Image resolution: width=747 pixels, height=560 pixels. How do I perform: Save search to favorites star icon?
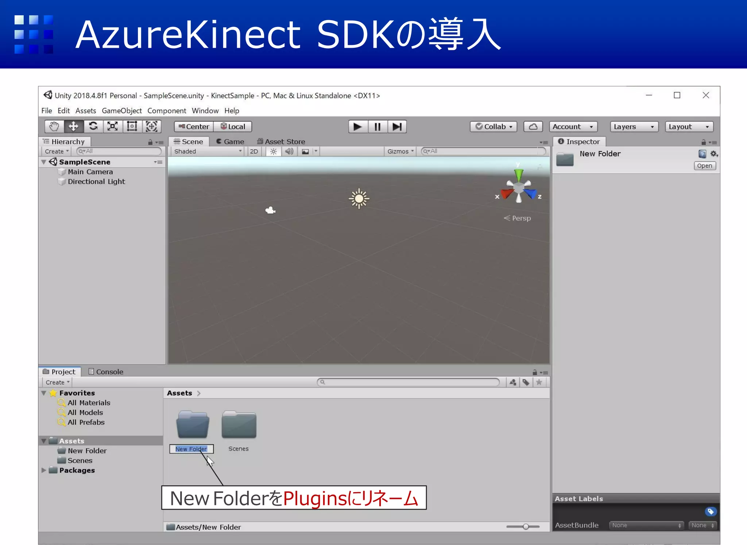(x=539, y=382)
